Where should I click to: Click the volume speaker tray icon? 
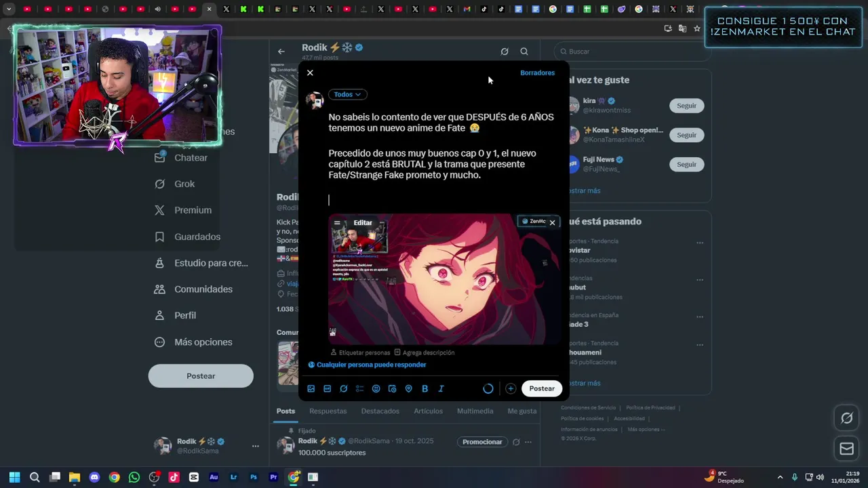[x=820, y=477]
